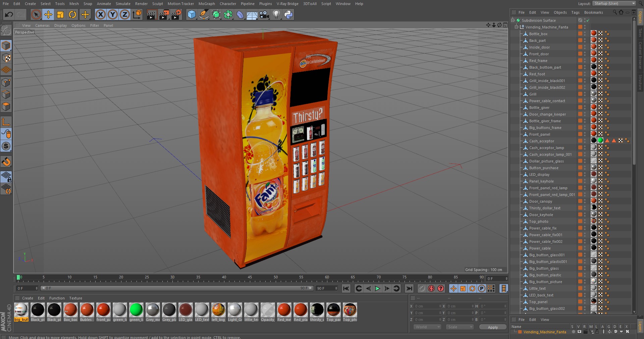Switch to Model mode icon
This screenshot has width=644, height=339.
[x=6, y=46]
